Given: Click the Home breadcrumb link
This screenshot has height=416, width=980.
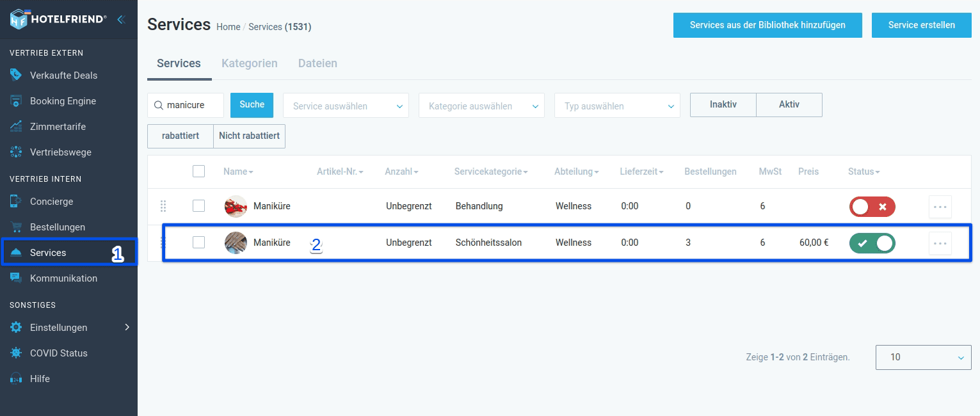Looking at the screenshot, I should point(229,27).
